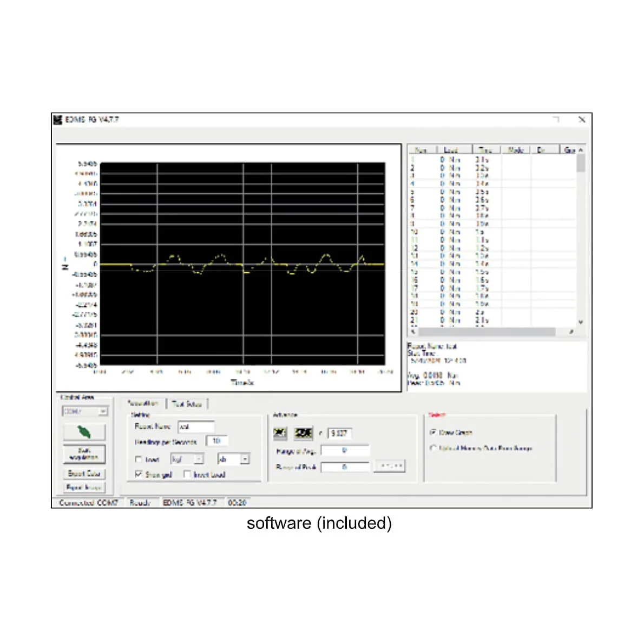Select row 17 in the data table
Viewport: 644px width, 644px height.
pyautogui.click(x=492, y=288)
